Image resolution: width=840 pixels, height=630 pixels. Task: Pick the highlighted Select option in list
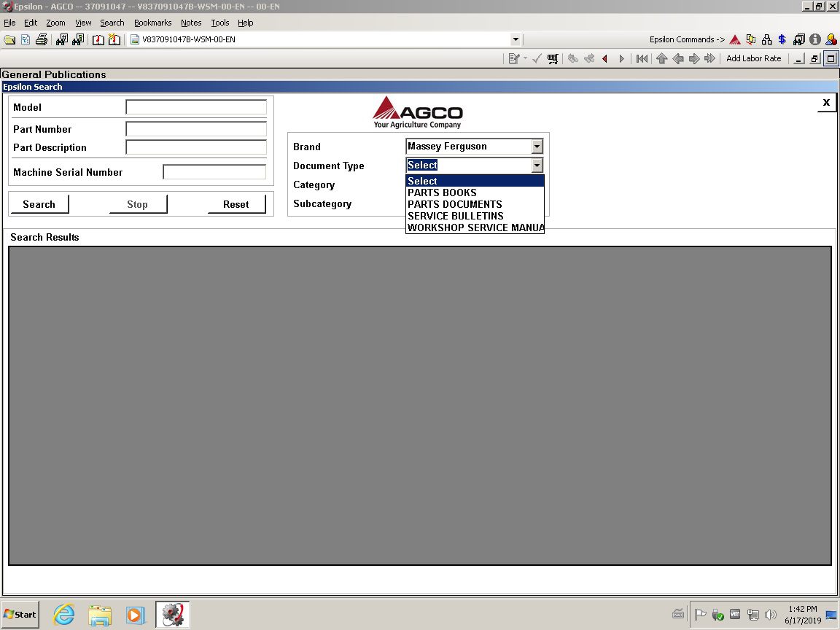pos(475,181)
